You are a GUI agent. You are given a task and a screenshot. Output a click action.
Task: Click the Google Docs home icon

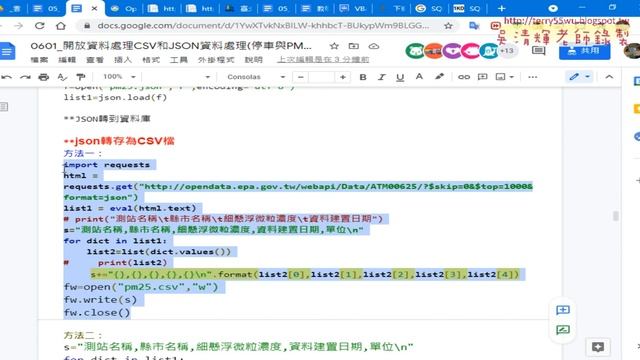click(x=7, y=51)
